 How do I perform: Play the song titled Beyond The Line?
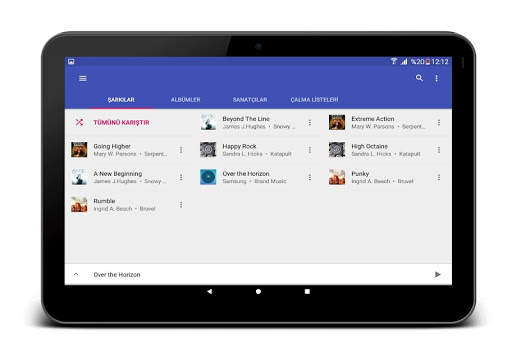pyautogui.click(x=246, y=119)
